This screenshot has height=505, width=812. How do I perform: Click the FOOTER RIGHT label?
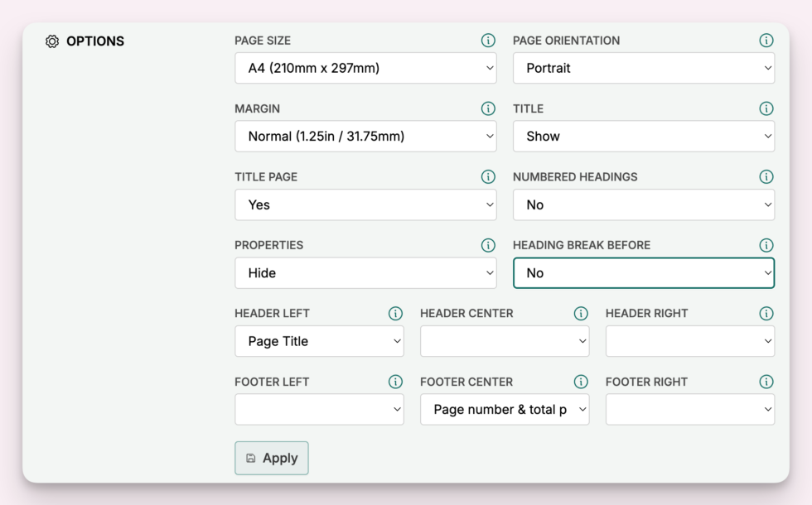[647, 382]
